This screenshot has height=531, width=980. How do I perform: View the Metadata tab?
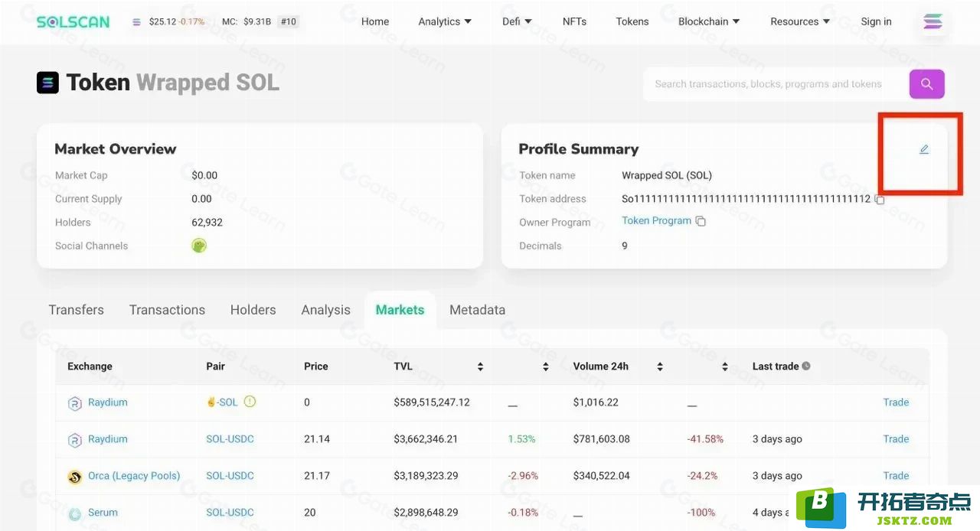click(477, 310)
